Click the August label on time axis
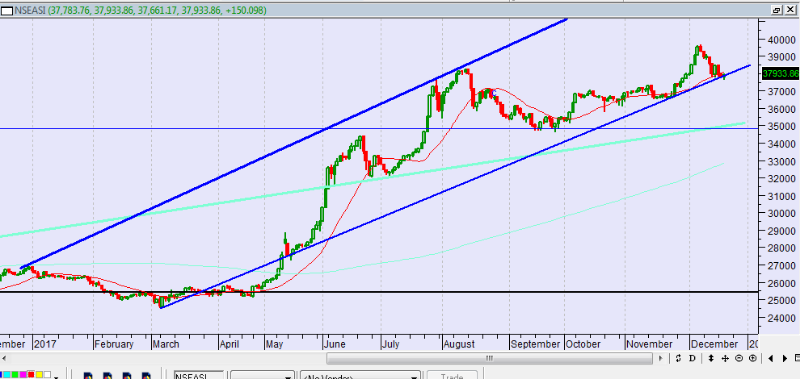Image resolution: width=800 pixels, height=379 pixels. (x=459, y=344)
